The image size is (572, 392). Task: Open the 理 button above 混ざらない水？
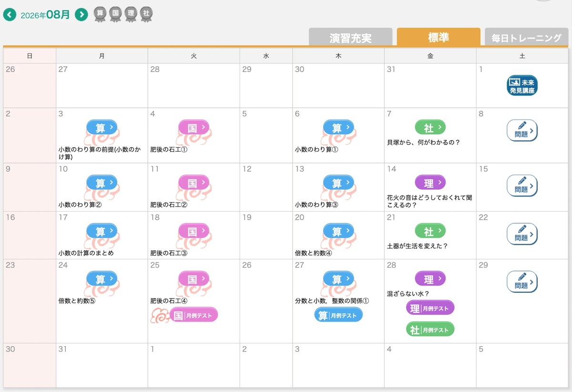430,279
